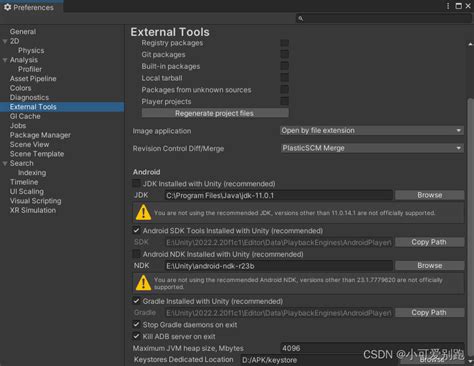This screenshot has width=474, height=366.
Task: Collapse the Analysis tree section
Action: tap(5, 60)
